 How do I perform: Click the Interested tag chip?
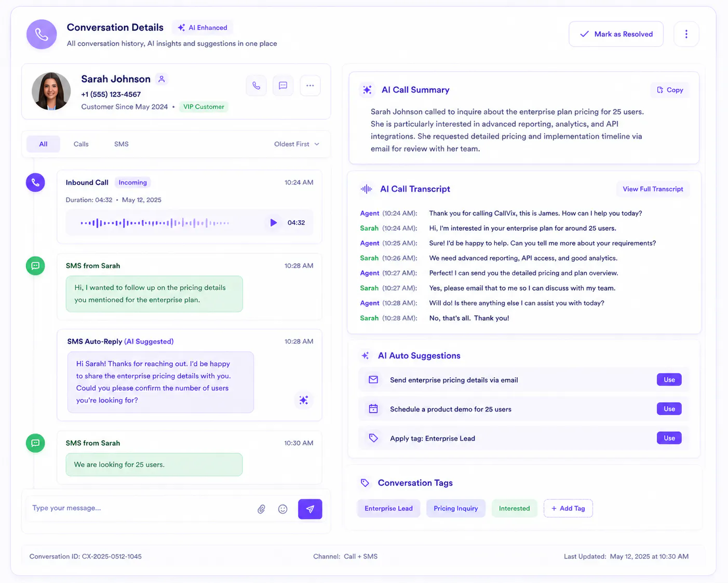tap(514, 508)
